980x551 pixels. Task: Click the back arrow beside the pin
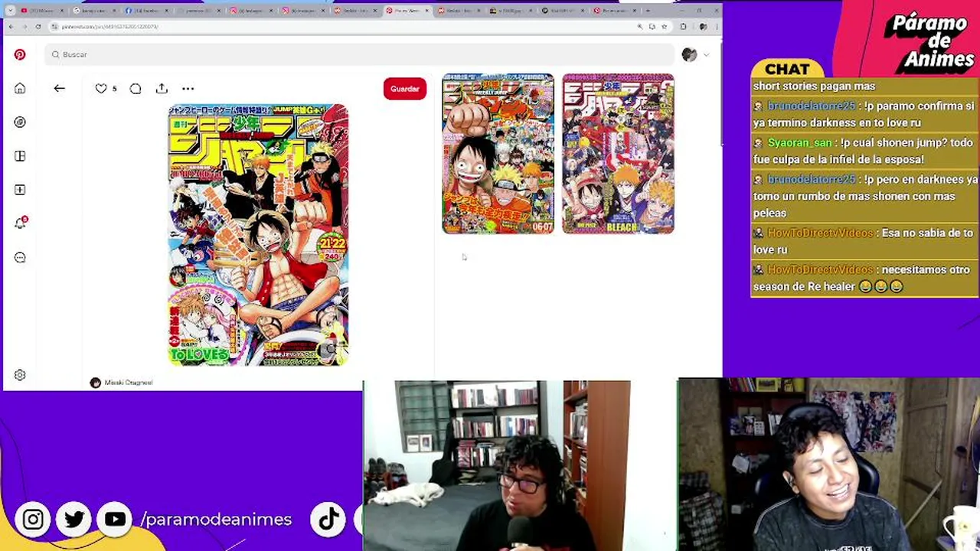(59, 89)
